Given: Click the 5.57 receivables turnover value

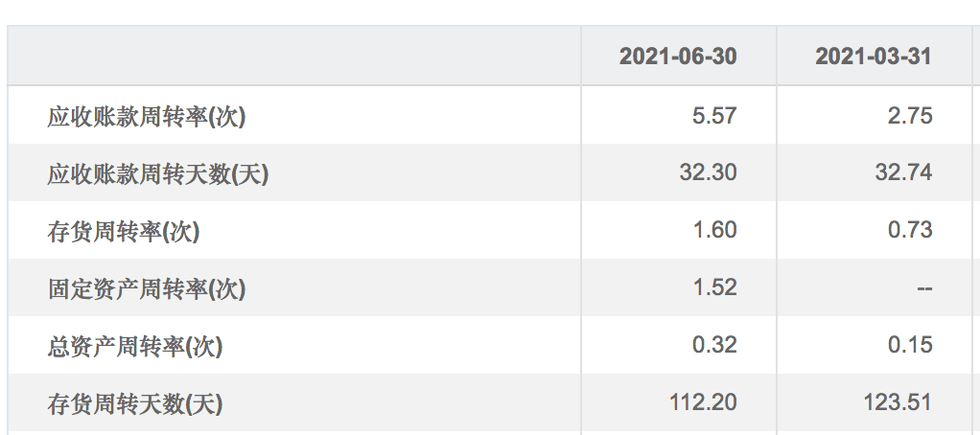Looking at the screenshot, I should (715, 116).
